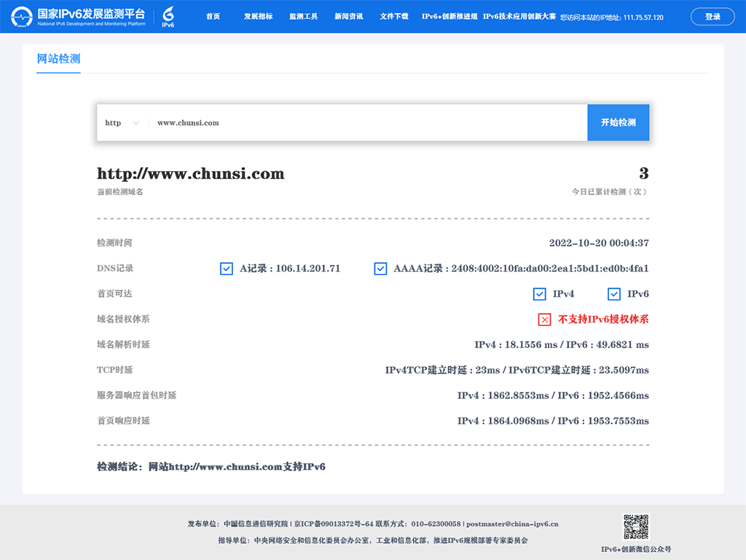Toggle the A记录 checkbox
This screenshot has height=560, width=746.
[227, 269]
